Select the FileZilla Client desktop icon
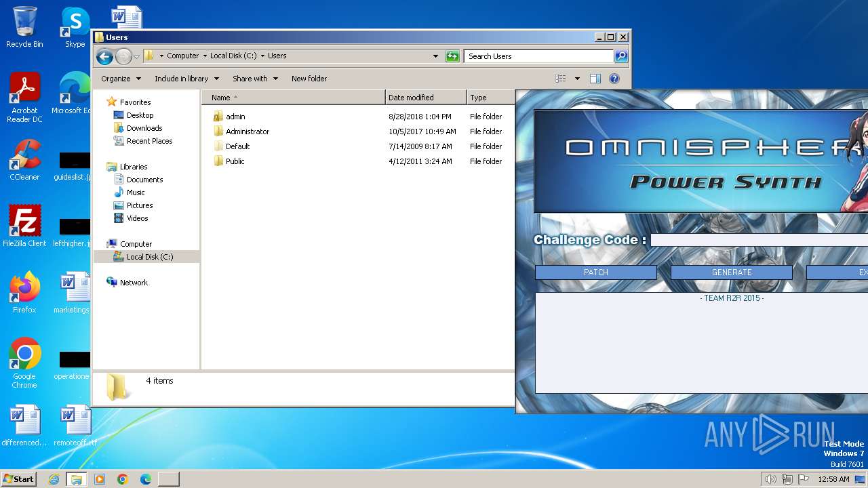This screenshot has height=488, width=868. (x=24, y=226)
